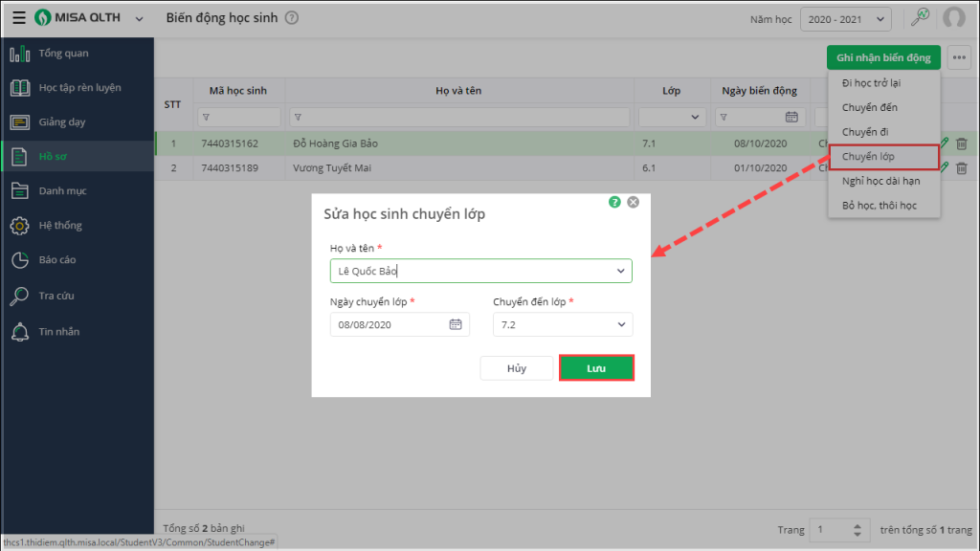Viewport: 980px width, 551px height.
Task: Open Danh mục in the sidebar
Action: point(78,190)
